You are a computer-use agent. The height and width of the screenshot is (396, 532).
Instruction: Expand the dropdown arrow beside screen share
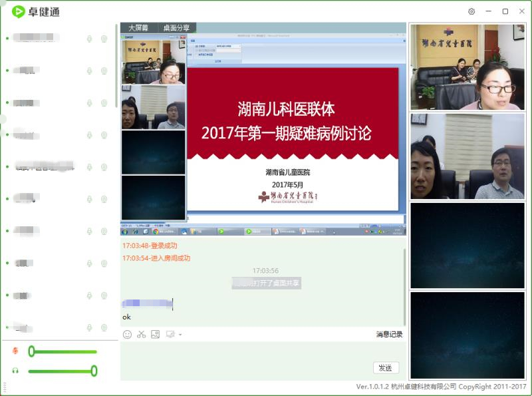pyautogui.click(x=180, y=335)
